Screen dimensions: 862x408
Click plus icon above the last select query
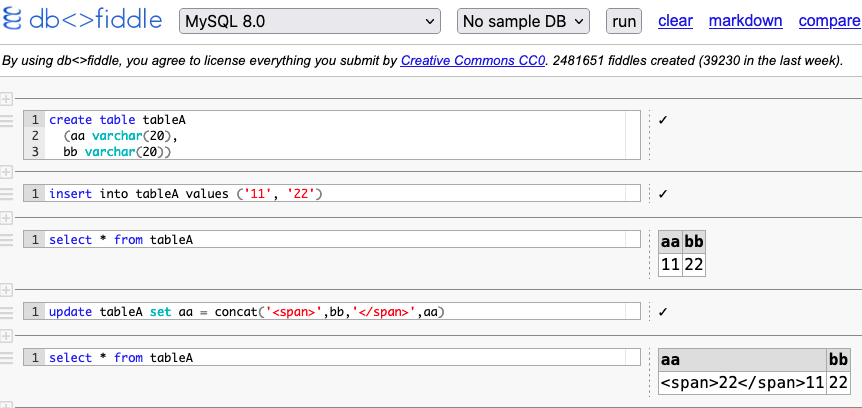pos(6,335)
